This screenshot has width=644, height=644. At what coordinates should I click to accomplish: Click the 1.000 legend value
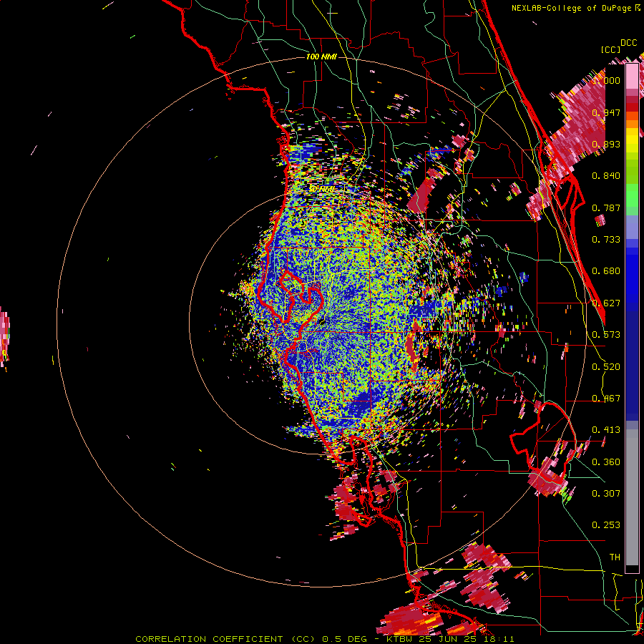coord(606,80)
